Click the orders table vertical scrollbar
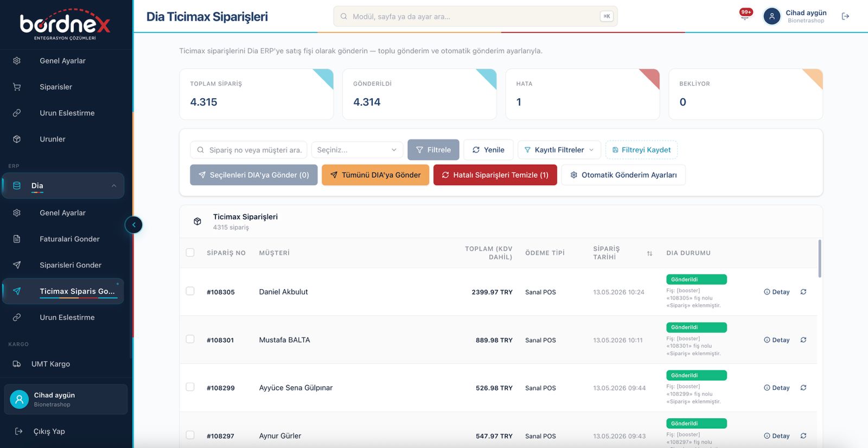The image size is (868, 448). tap(819, 259)
